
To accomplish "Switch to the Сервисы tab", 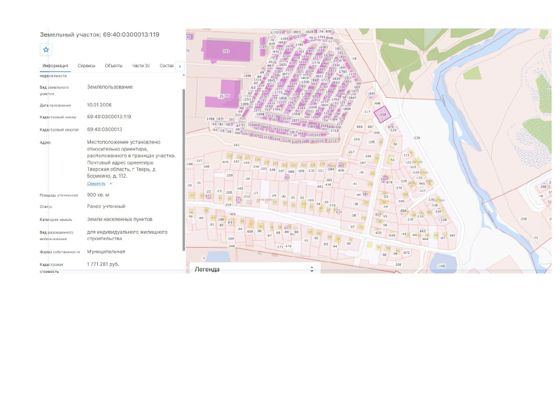I will pyautogui.click(x=86, y=66).
